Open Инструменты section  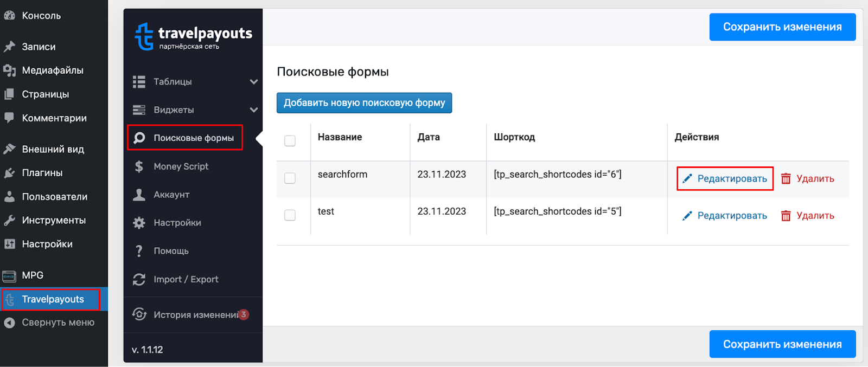pyautogui.click(x=54, y=221)
